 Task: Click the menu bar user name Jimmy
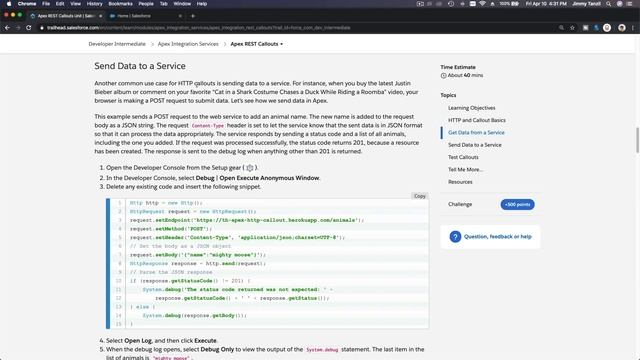click(586, 4)
